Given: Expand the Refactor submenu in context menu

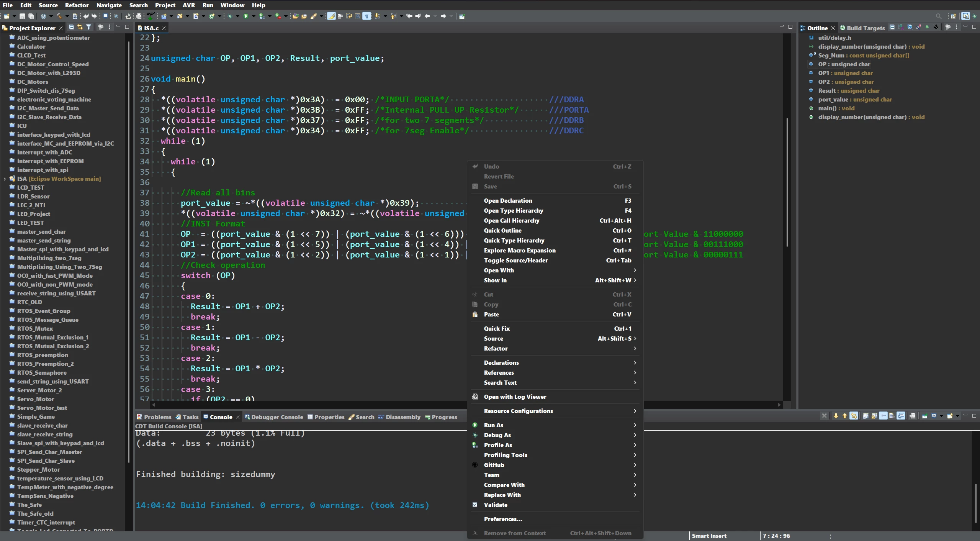Looking at the screenshot, I should pyautogui.click(x=555, y=348).
